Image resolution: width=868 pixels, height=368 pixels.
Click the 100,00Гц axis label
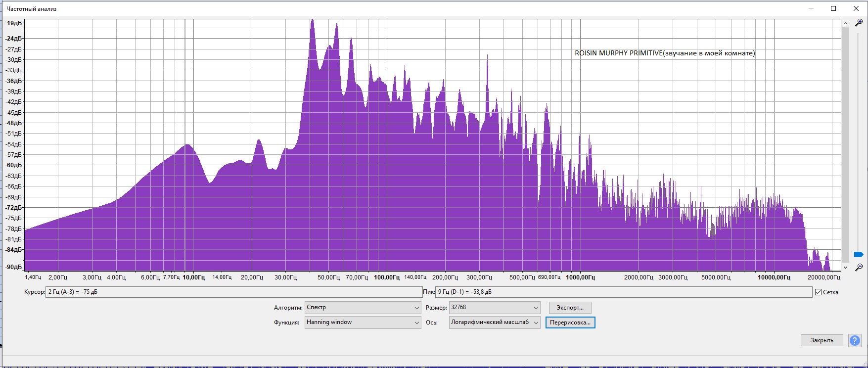[x=387, y=277]
